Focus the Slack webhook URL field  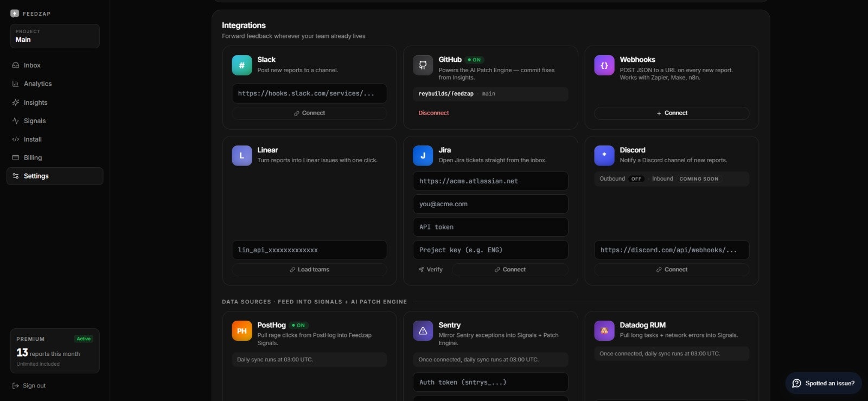(x=309, y=93)
